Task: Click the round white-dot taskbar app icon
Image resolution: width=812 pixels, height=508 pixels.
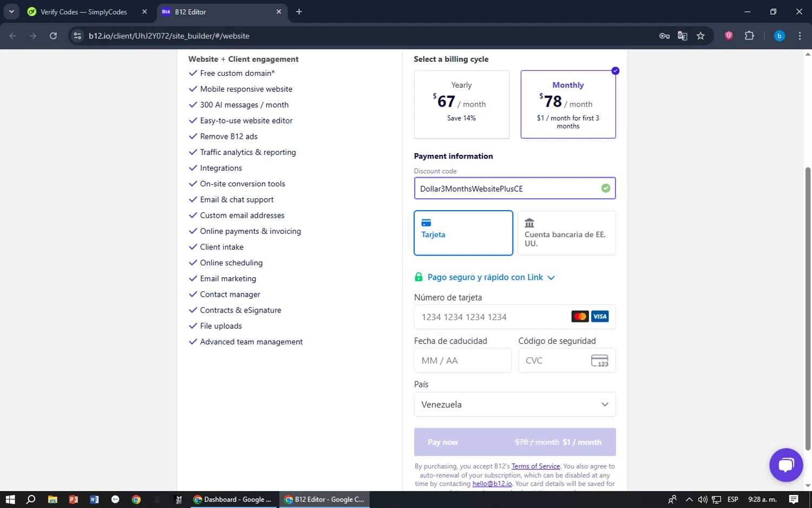Action: 115,499
